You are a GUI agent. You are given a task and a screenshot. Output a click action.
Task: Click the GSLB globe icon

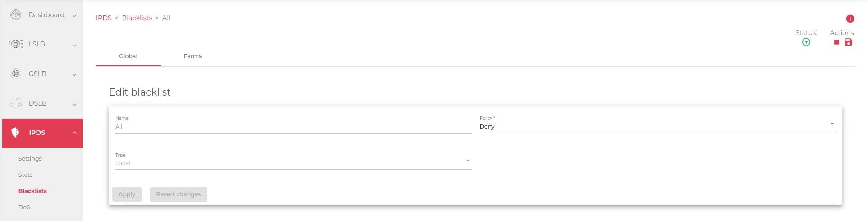point(16,74)
